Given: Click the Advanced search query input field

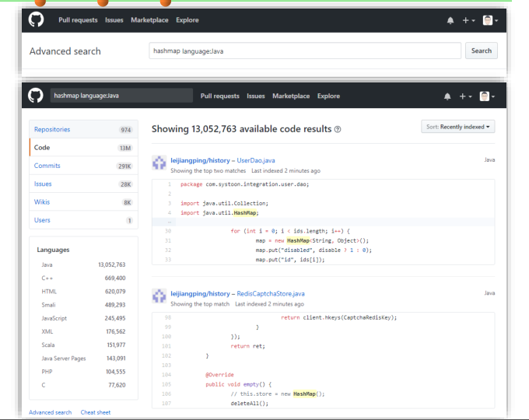Looking at the screenshot, I should point(305,51).
